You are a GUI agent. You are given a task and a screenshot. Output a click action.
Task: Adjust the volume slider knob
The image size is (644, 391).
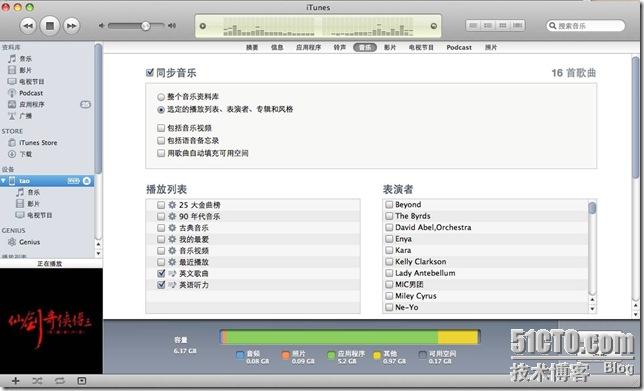click(145, 26)
